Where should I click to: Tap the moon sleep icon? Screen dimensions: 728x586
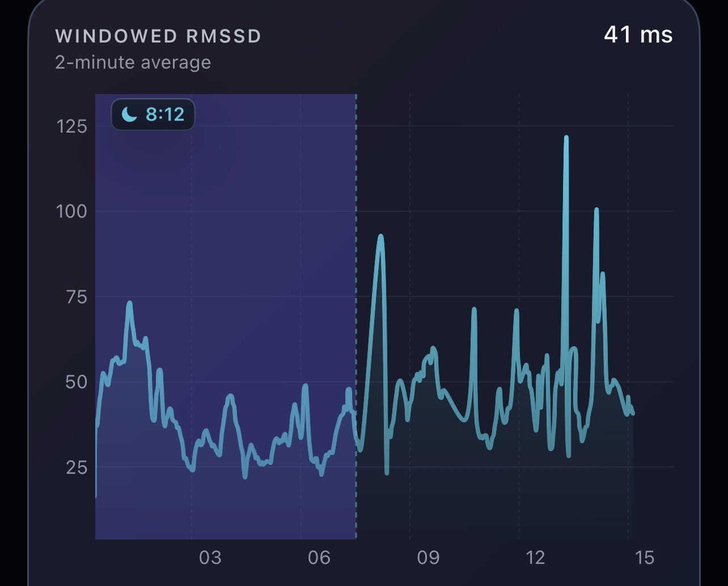point(130,115)
